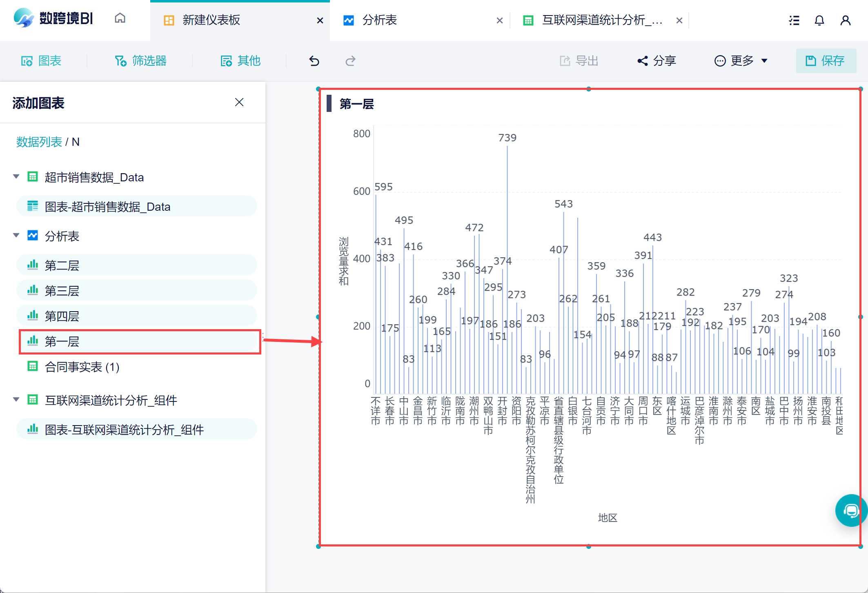
Task: Switch to the 分析表 tab
Action: tap(380, 20)
